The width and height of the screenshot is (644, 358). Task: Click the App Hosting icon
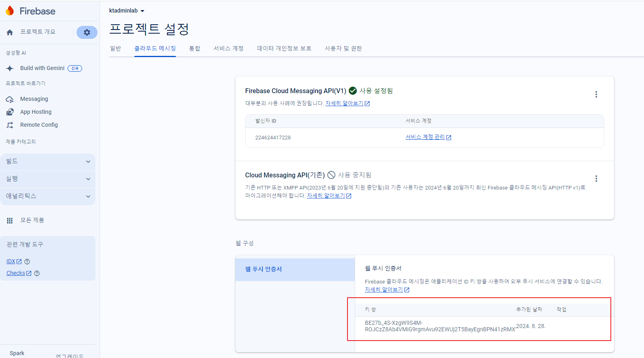coord(10,112)
